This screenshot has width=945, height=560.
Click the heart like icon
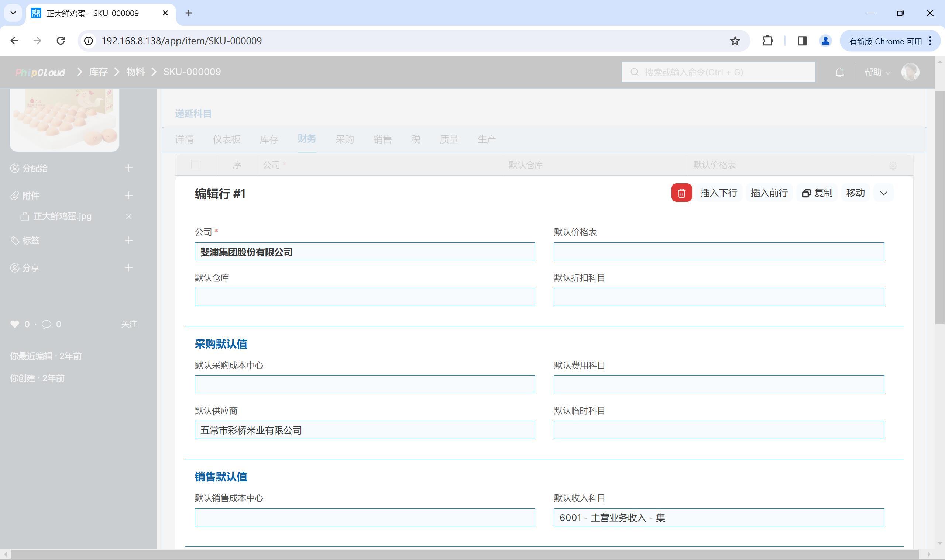coord(15,324)
